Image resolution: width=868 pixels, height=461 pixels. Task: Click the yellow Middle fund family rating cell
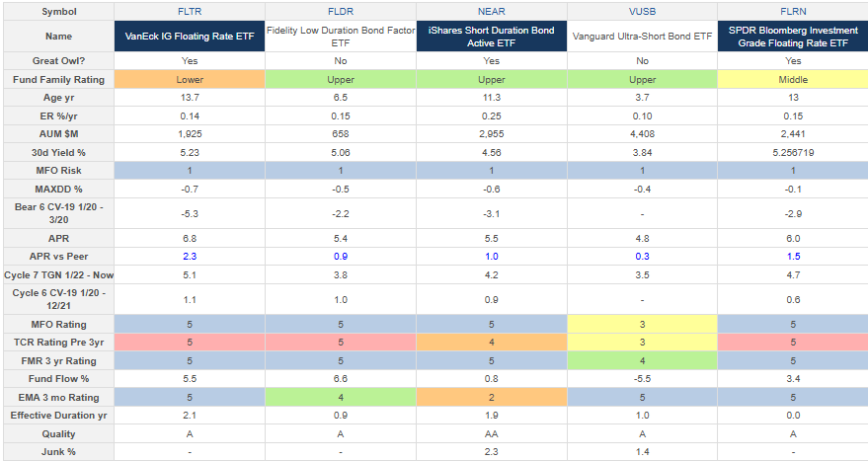tap(792, 79)
